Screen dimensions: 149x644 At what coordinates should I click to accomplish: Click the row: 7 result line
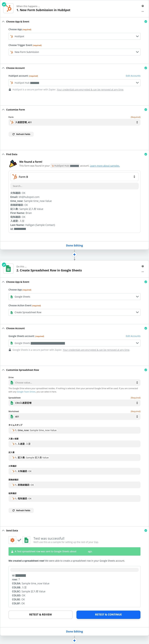click(16, 579)
